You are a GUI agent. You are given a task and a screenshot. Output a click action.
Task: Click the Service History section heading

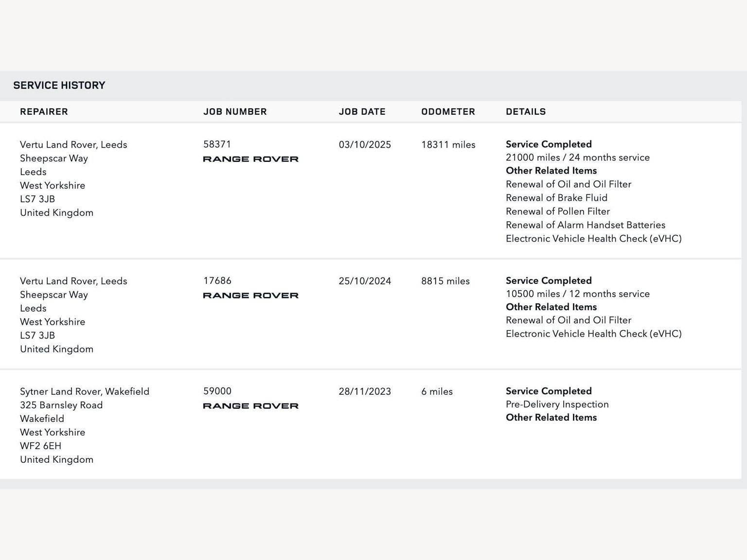tap(59, 86)
